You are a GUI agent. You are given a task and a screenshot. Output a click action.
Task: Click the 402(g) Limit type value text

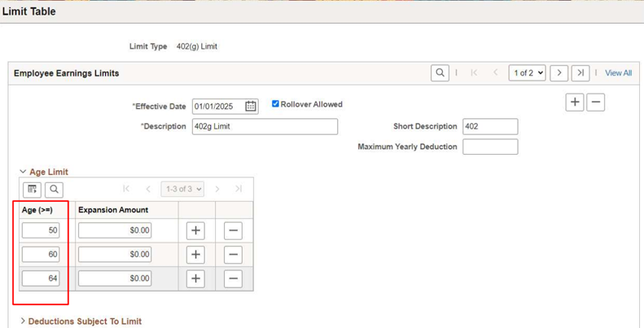click(x=197, y=46)
